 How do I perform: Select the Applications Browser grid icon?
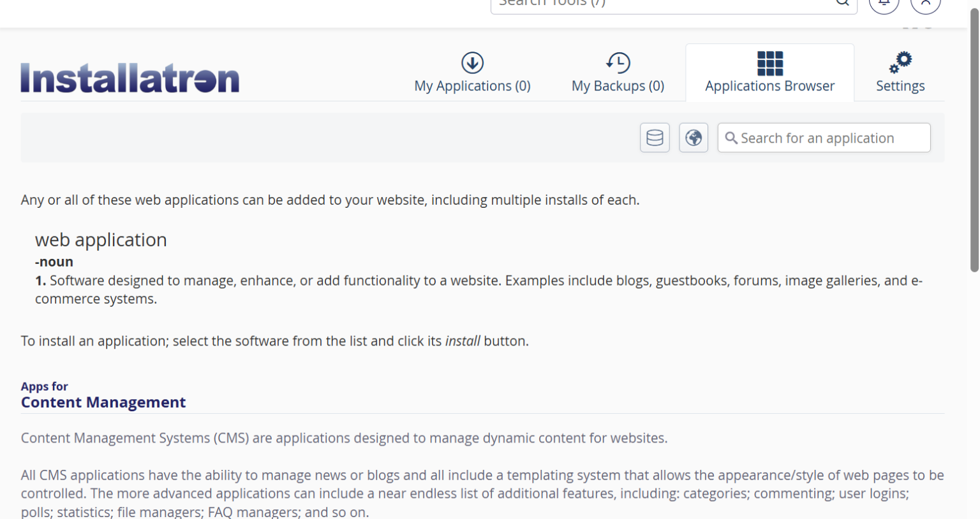click(x=769, y=63)
